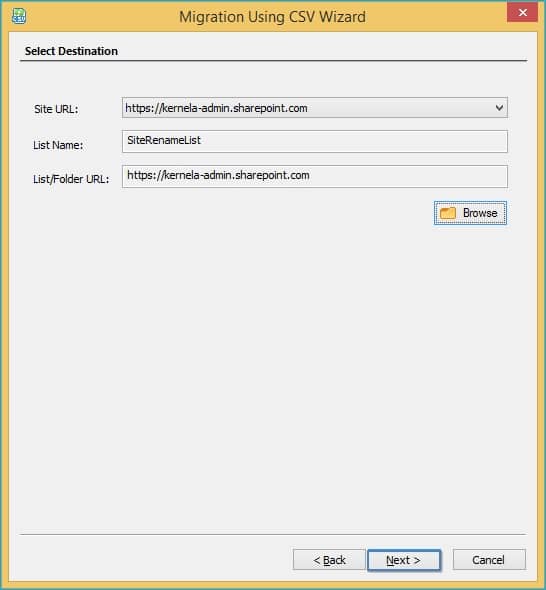This screenshot has width=546, height=590.
Task: Open the Site URL dropdown arrow
Action: click(499, 108)
